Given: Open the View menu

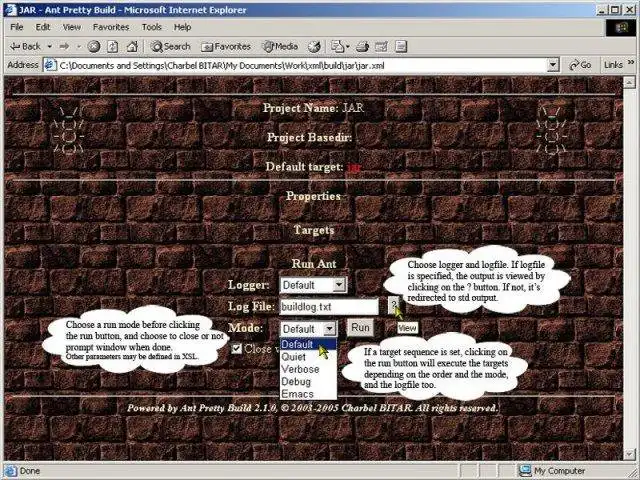Looking at the screenshot, I should [71, 27].
